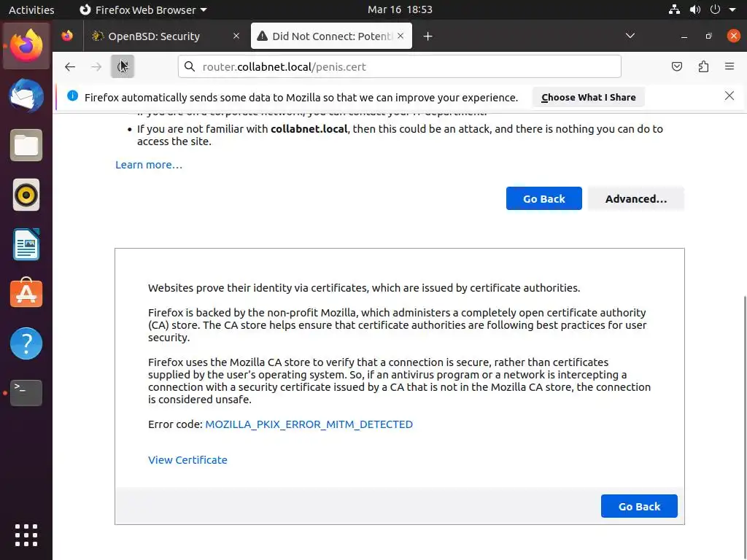The width and height of the screenshot is (747, 560).
Task: Open the Save to Pocket icon
Action: [x=676, y=66]
